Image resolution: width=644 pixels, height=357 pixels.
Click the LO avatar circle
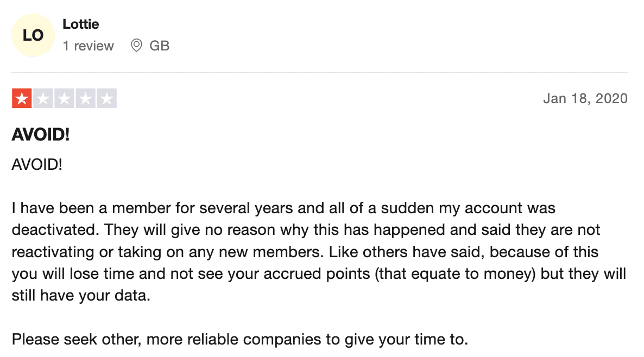33,35
